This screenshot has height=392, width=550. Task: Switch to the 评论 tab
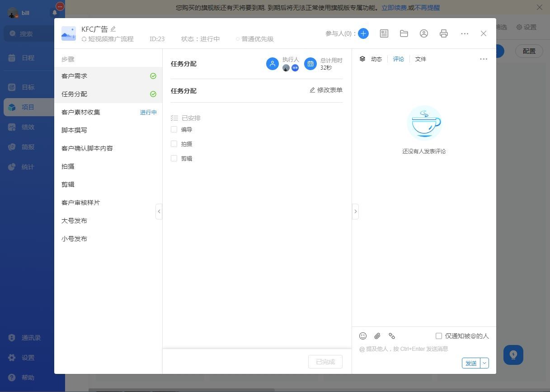(398, 59)
